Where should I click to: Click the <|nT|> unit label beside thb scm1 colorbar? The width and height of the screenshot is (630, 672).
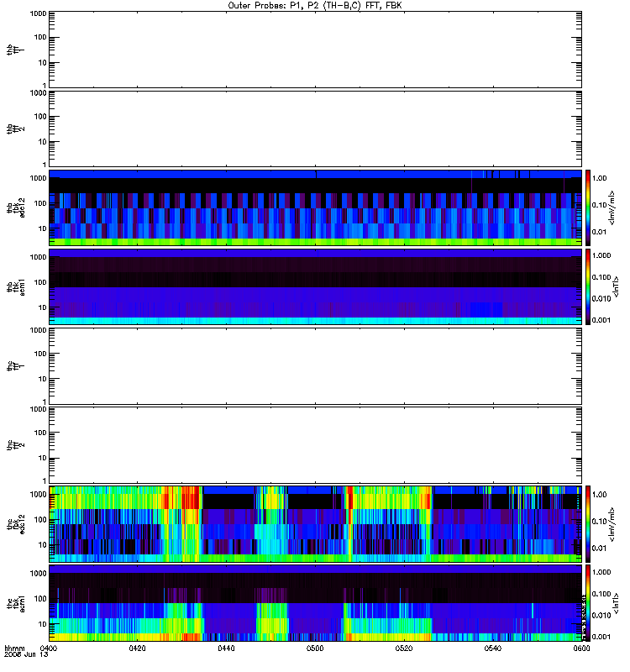point(617,286)
